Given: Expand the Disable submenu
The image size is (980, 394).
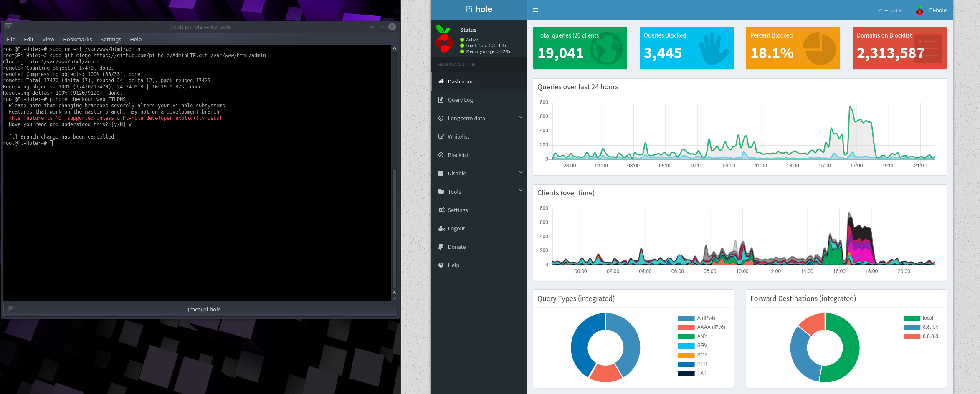Looking at the screenshot, I should pos(521,172).
